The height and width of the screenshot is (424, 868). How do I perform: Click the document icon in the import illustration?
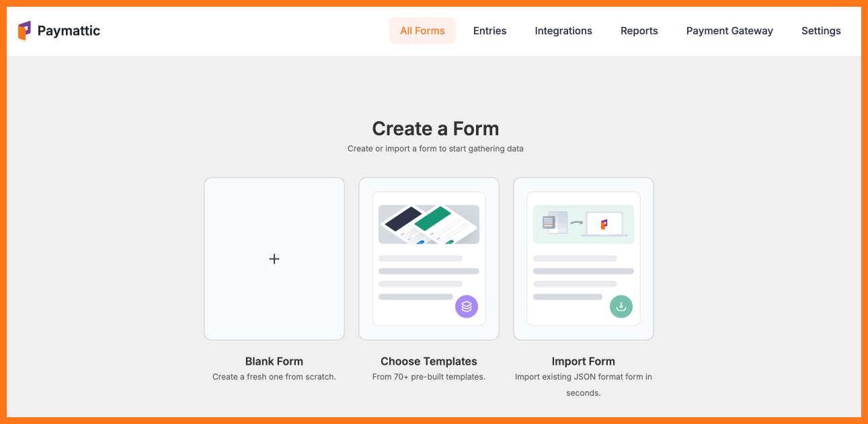tap(549, 222)
